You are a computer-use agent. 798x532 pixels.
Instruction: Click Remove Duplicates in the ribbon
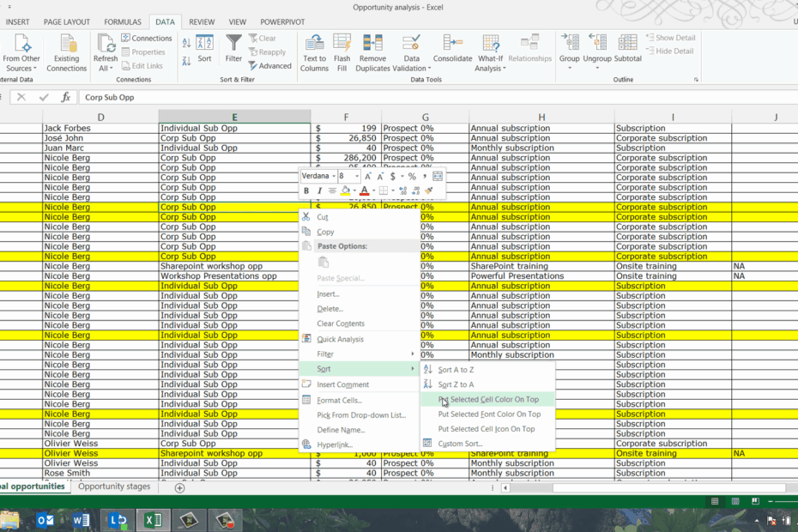pyautogui.click(x=372, y=53)
